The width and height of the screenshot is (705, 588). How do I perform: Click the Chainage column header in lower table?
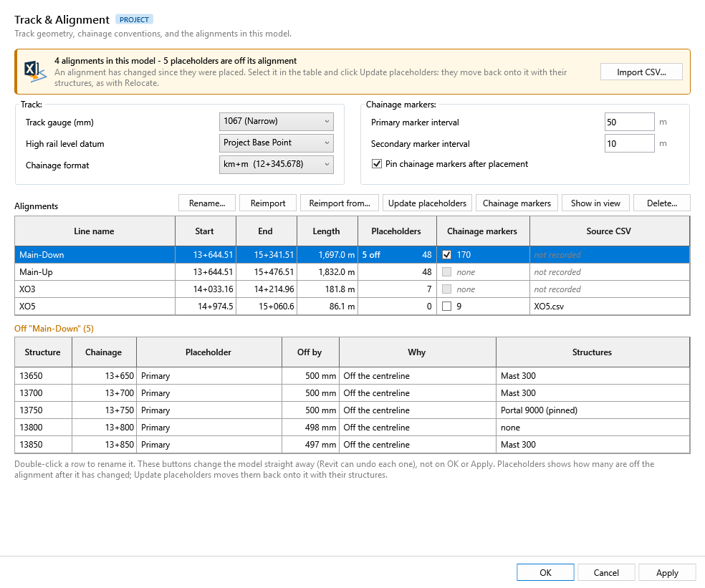(104, 352)
